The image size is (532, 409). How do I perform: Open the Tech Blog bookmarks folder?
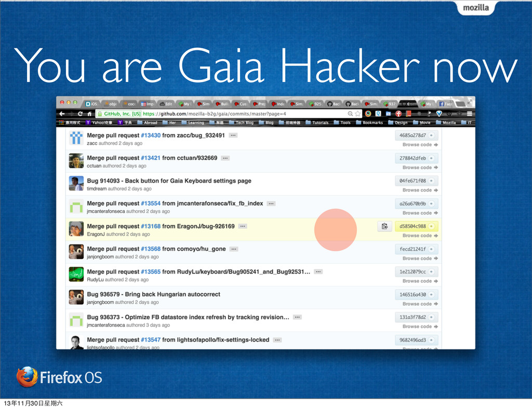click(x=241, y=122)
